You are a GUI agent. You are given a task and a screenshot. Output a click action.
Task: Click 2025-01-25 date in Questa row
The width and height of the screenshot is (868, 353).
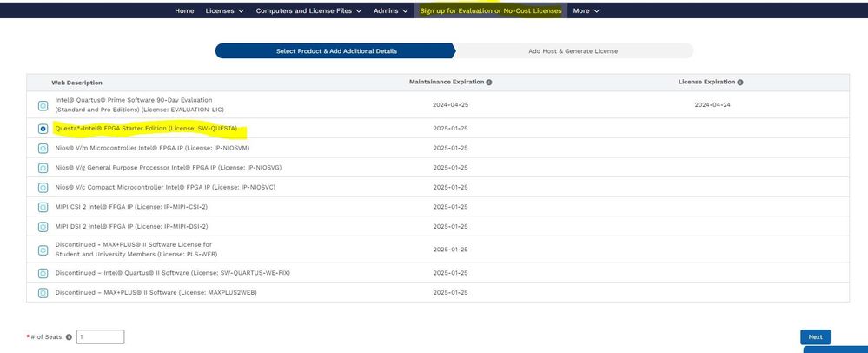[x=450, y=129]
